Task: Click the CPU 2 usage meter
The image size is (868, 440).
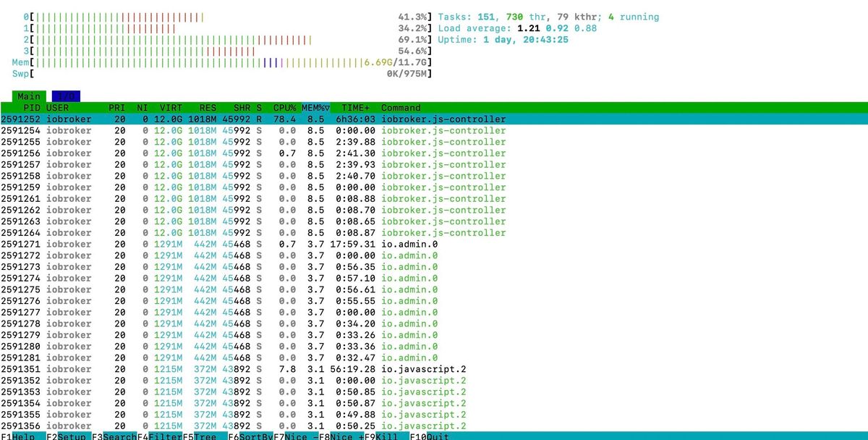Action: (x=228, y=40)
